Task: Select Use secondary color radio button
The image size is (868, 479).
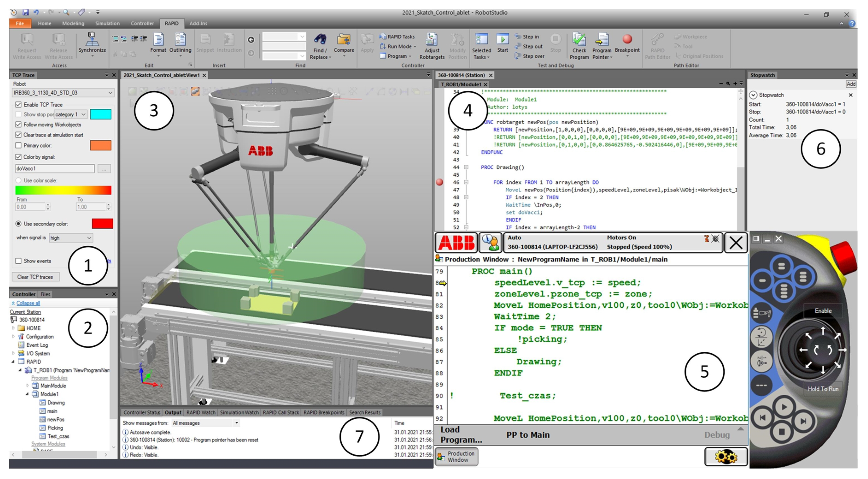Action: tap(18, 224)
